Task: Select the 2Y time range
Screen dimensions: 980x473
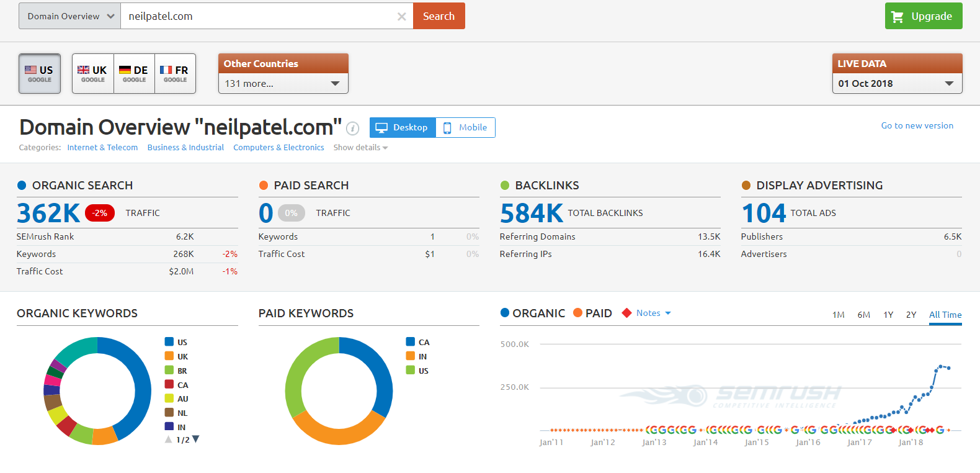Action: pyautogui.click(x=911, y=315)
